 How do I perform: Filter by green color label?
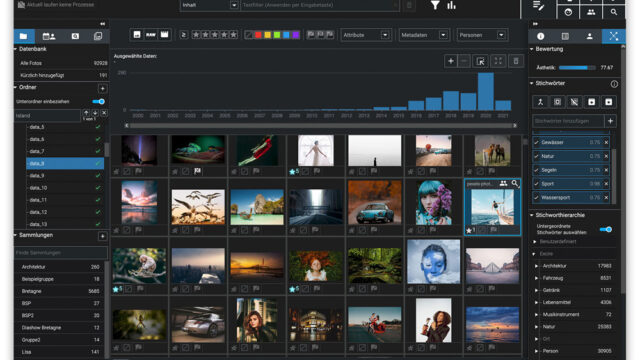[277, 35]
